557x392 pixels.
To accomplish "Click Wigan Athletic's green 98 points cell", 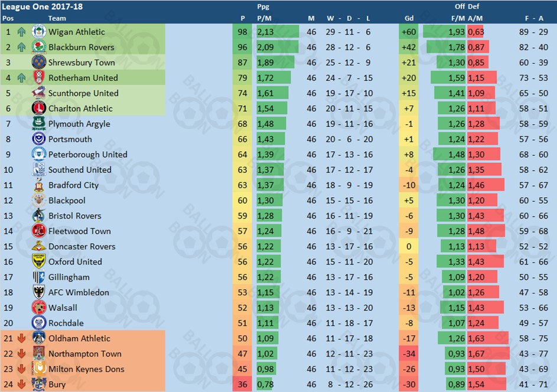I will click(243, 32).
